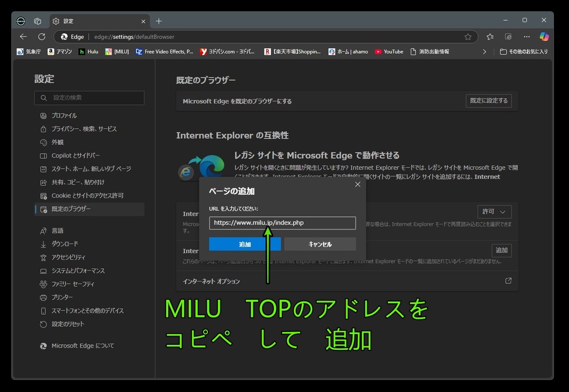This screenshot has height=392, width=569.
Task: Click the 既定に設定する button
Action: pyautogui.click(x=489, y=101)
